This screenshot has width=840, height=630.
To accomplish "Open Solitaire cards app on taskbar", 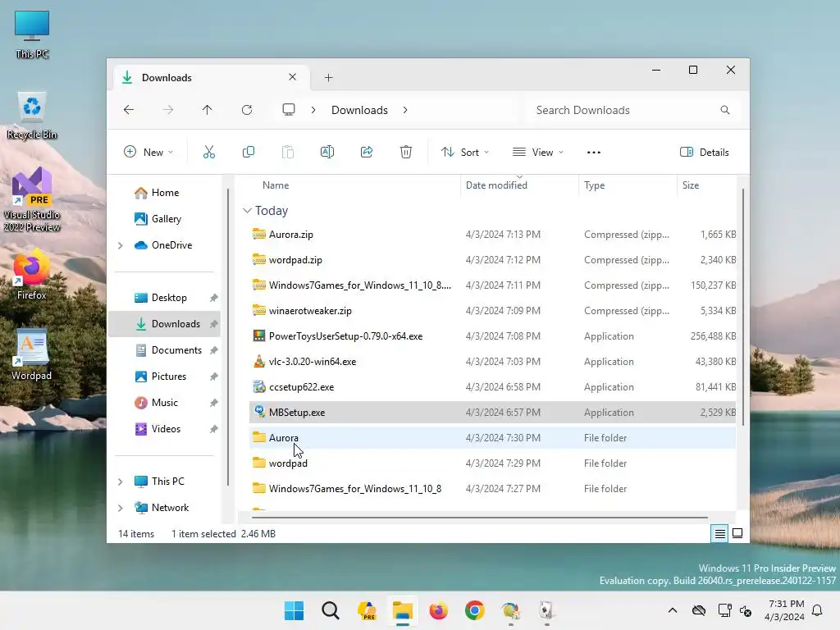I will click(546, 610).
